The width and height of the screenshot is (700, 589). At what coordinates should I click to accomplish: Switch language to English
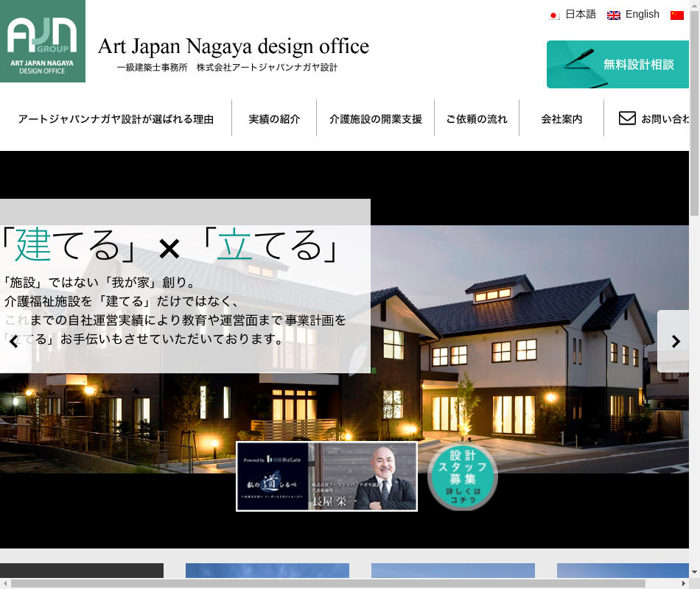[x=642, y=14]
